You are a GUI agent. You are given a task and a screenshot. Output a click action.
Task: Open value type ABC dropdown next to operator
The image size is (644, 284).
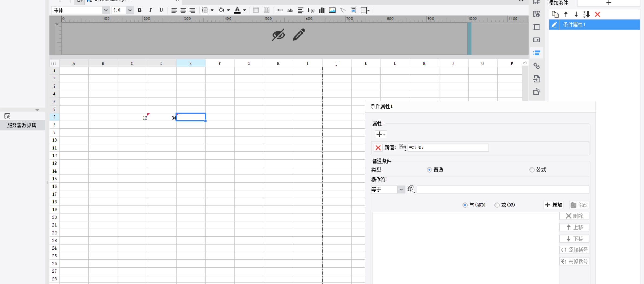point(411,189)
